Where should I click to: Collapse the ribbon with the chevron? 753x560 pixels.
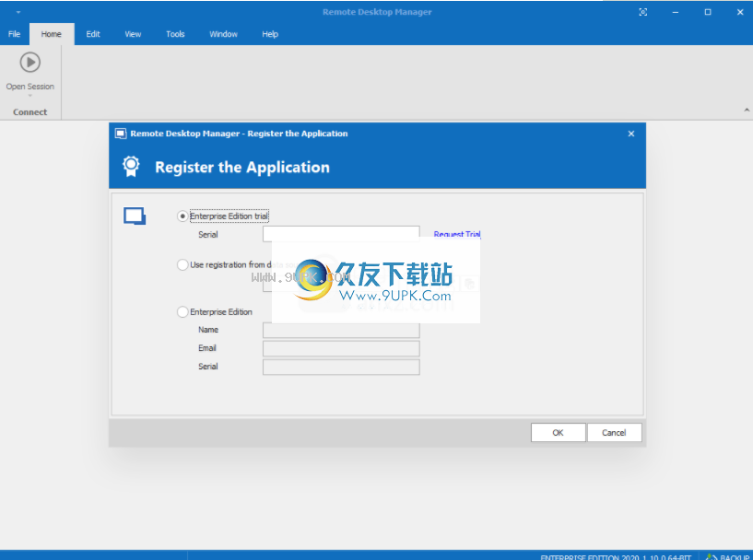click(x=747, y=110)
